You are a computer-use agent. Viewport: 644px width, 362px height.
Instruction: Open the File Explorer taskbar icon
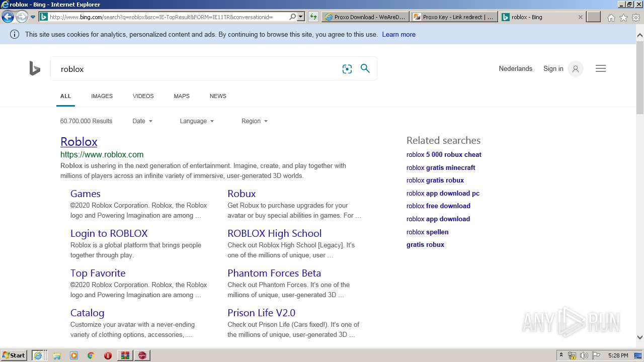[57, 355]
